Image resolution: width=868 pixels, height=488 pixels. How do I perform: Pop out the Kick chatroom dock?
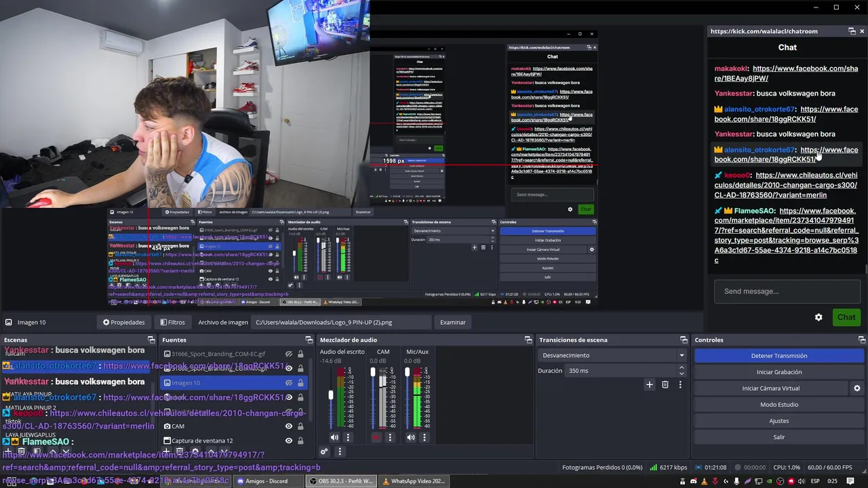point(852,31)
